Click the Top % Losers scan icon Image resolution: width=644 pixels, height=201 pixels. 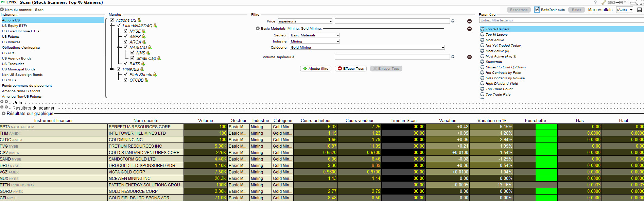click(482, 35)
